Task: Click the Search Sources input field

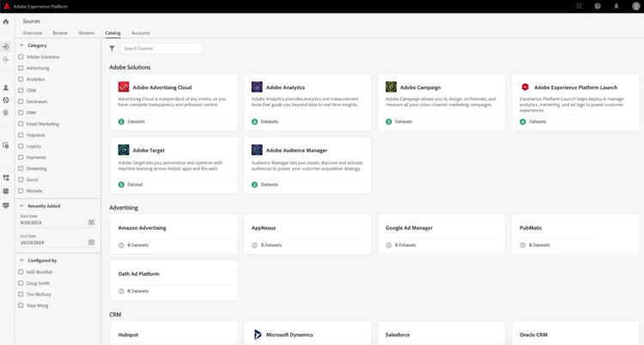Action: click(x=161, y=48)
